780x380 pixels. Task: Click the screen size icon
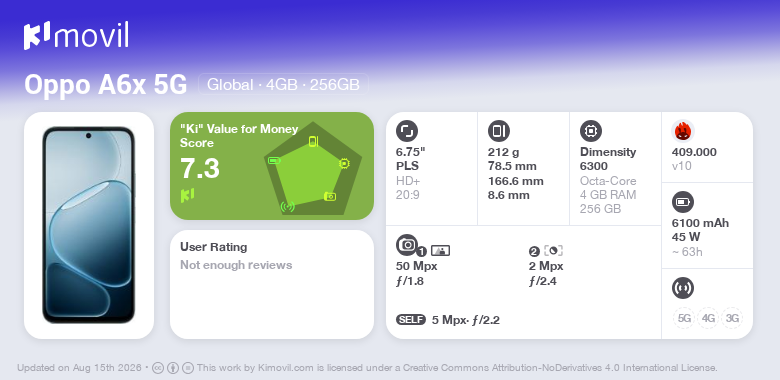pyautogui.click(x=407, y=131)
